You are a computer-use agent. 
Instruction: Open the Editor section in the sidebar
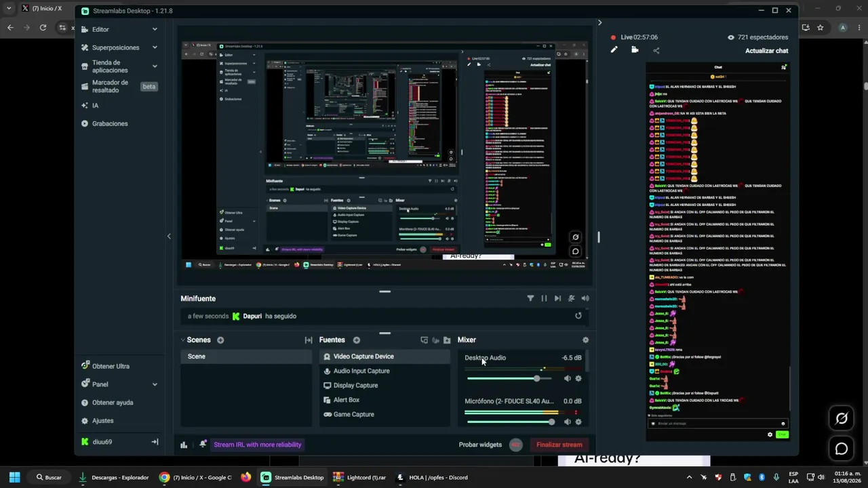(x=100, y=29)
